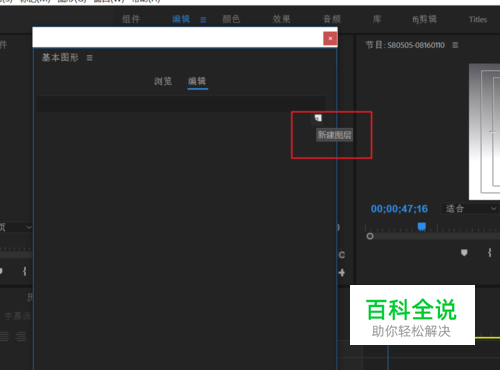500x370 pixels.
Task: Click the 00;00;47;16 timecode field
Action: click(x=399, y=209)
